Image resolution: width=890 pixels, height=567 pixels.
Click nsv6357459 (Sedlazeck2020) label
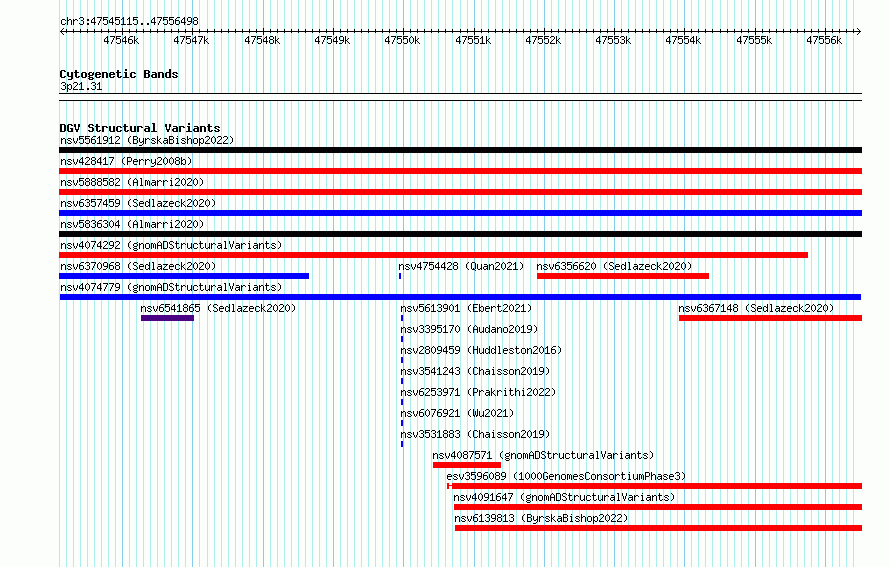point(138,203)
